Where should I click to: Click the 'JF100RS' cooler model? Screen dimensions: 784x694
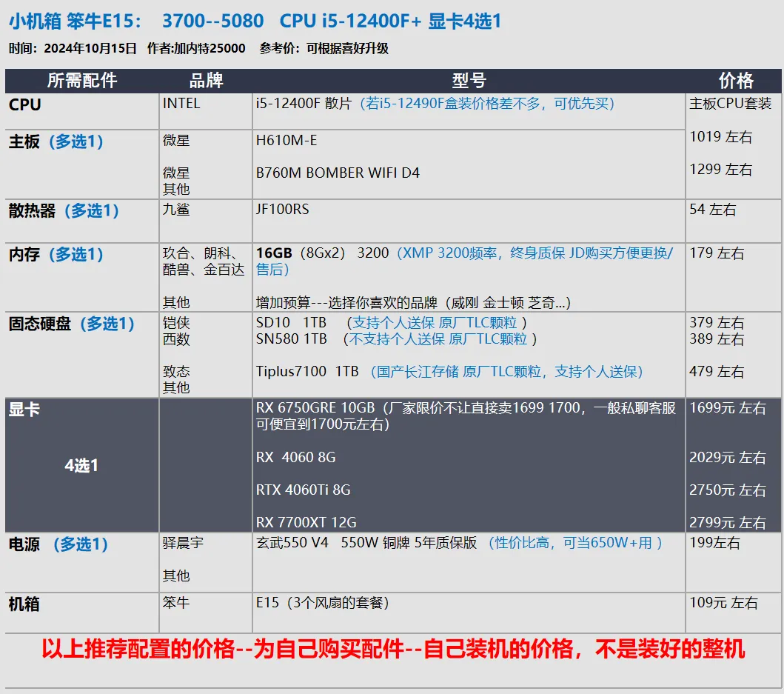click(x=282, y=209)
